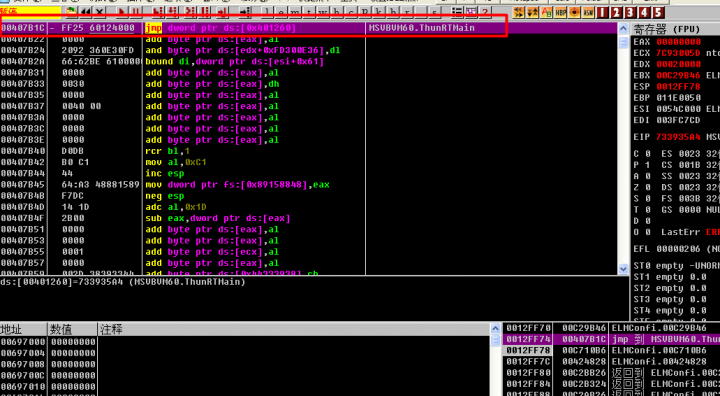720x396 pixels.
Task: Click the value column header in dump pane
Action: [72, 329]
